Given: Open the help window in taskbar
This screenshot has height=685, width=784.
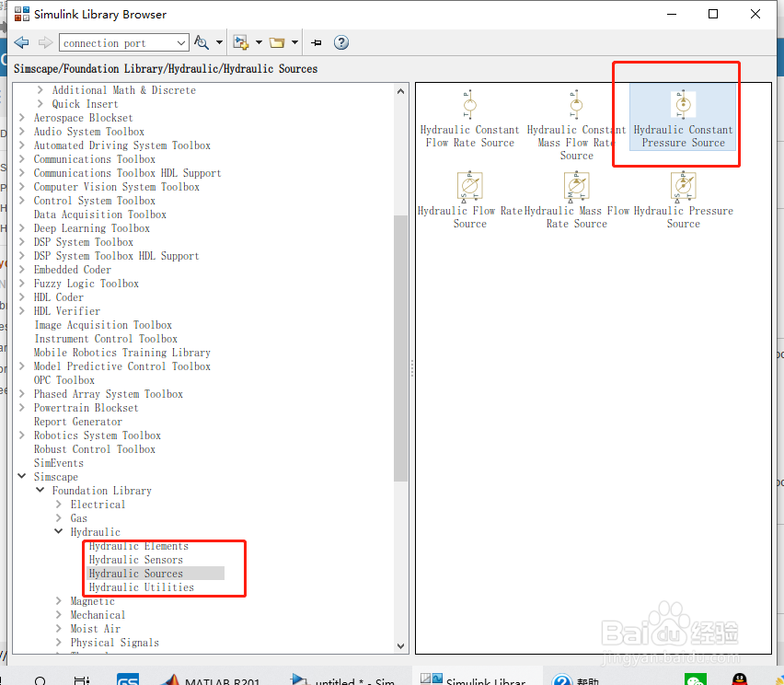Looking at the screenshot, I should [575, 679].
